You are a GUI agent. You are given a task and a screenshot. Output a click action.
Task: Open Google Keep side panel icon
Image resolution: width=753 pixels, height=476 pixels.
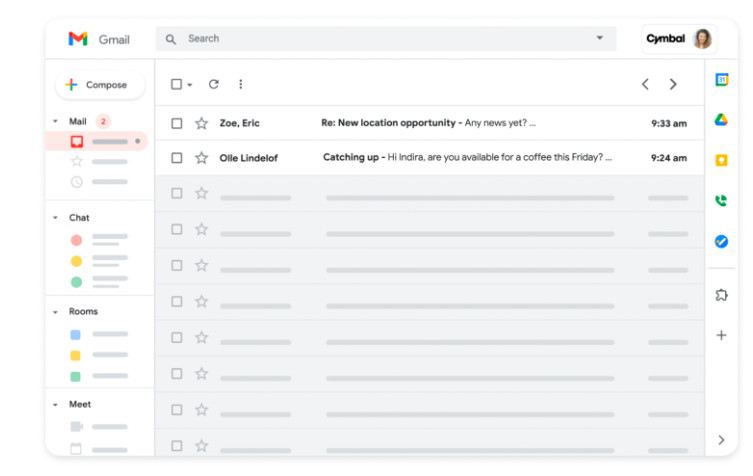(x=721, y=160)
